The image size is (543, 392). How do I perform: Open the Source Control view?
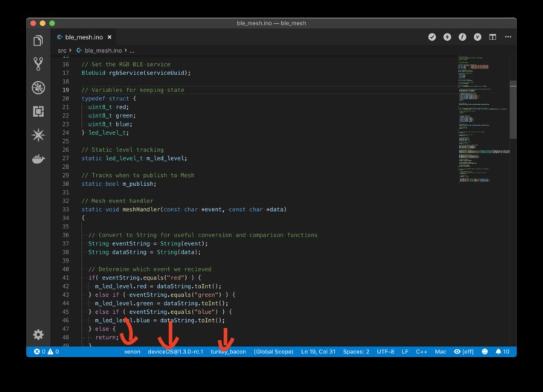click(x=38, y=64)
